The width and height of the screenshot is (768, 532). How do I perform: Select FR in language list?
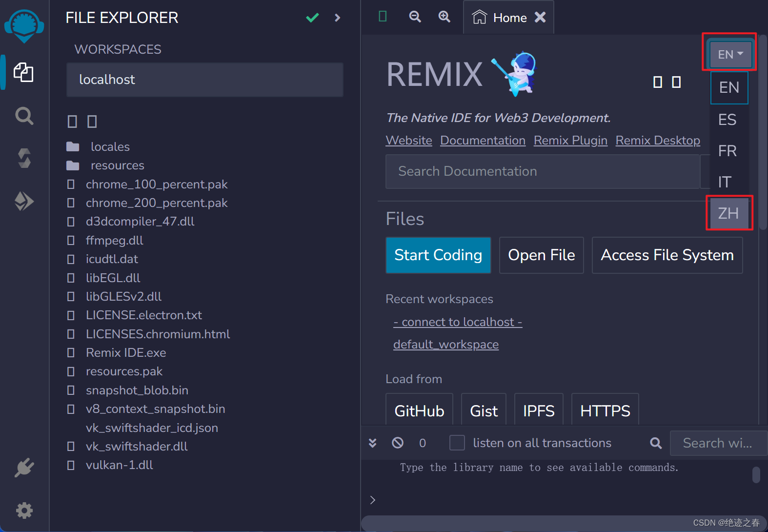(x=727, y=151)
